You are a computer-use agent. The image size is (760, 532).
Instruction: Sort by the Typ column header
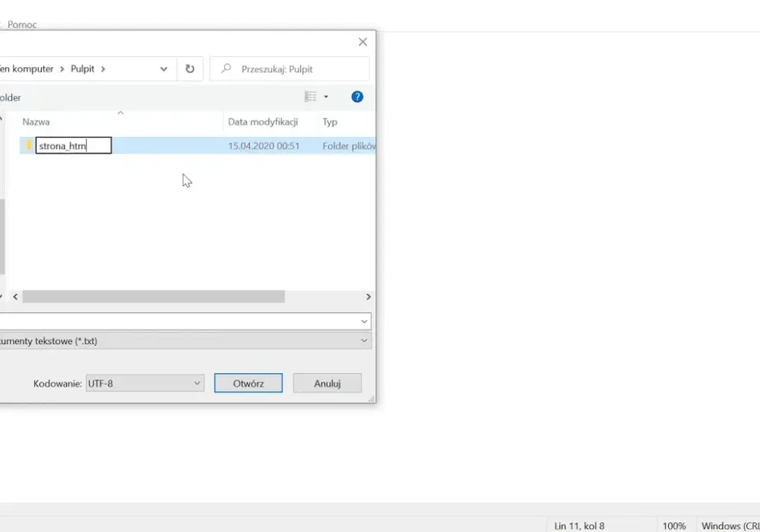(x=330, y=122)
